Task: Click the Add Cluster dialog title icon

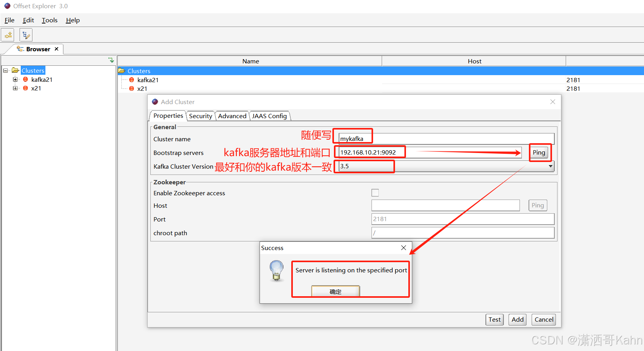Action: point(155,102)
